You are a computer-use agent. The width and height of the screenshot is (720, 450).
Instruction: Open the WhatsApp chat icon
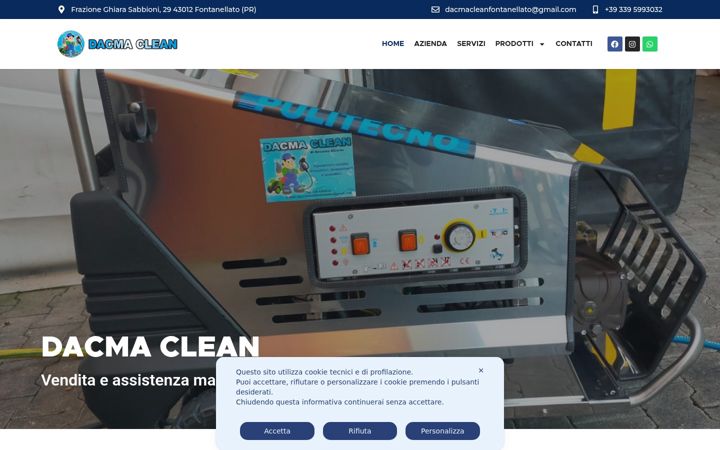pyautogui.click(x=650, y=44)
